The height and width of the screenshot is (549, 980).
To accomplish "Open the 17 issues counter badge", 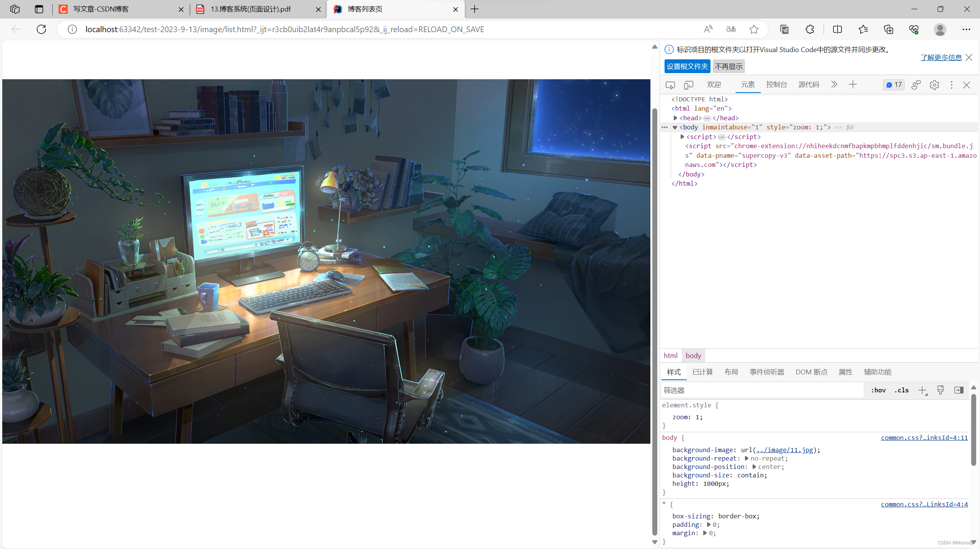I will pyautogui.click(x=894, y=85).
